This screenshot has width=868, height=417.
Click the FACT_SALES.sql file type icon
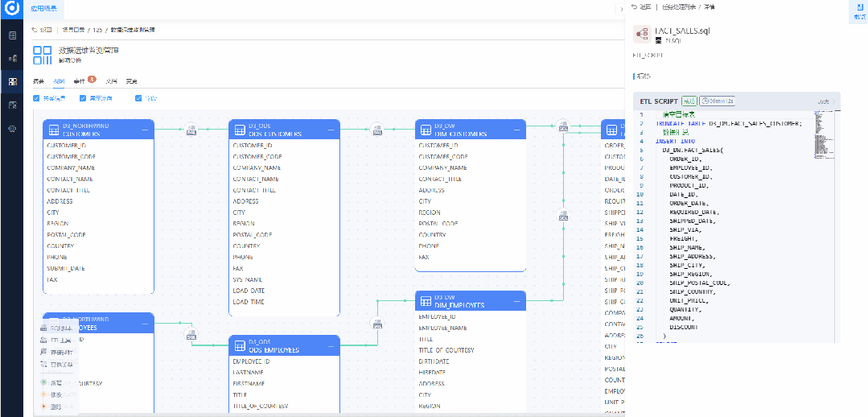[x=642, y=35]
